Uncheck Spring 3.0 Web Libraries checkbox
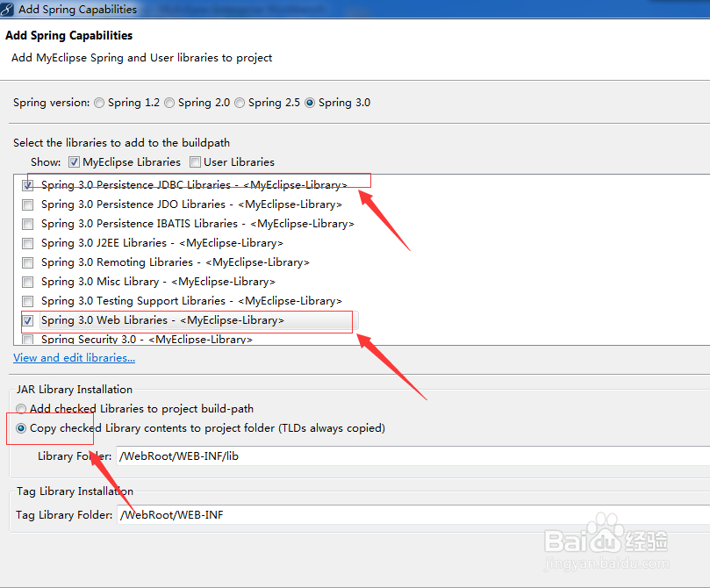The image size is (710, 588). (27, 320)
